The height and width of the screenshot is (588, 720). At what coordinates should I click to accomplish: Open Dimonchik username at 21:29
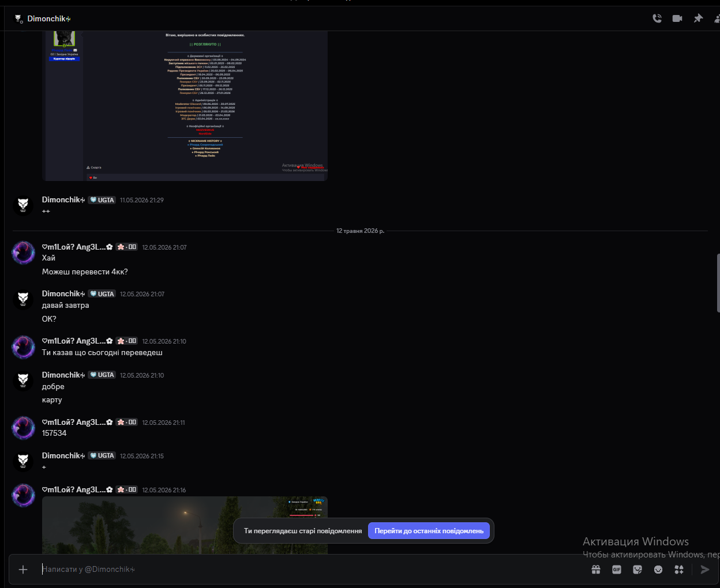point(63,199)
